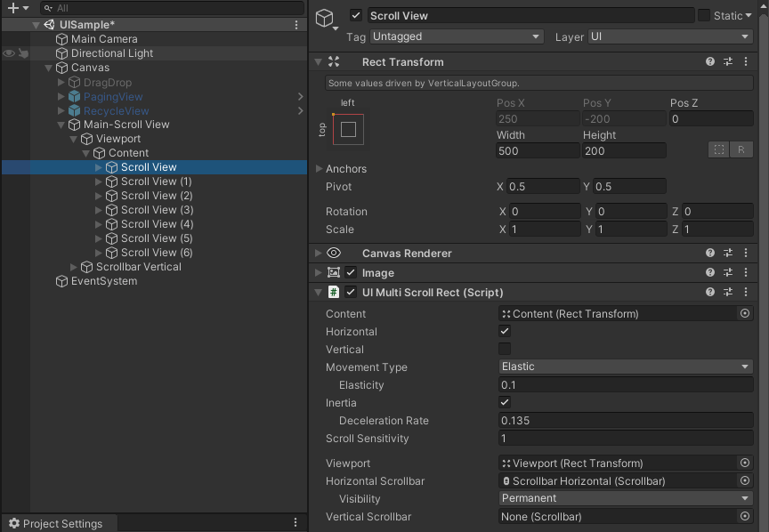
Task: Uncheck the Inertia option
Action: [505, 402]
